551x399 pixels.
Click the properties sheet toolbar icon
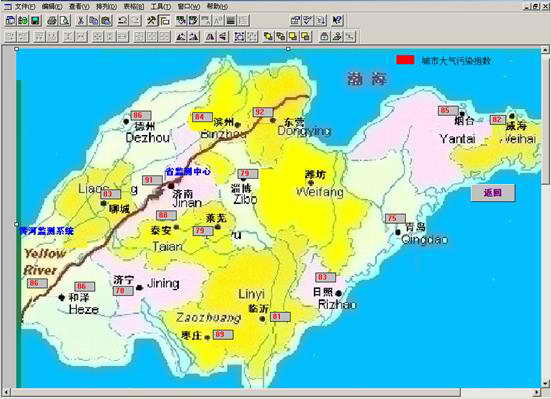coord(296,20)
